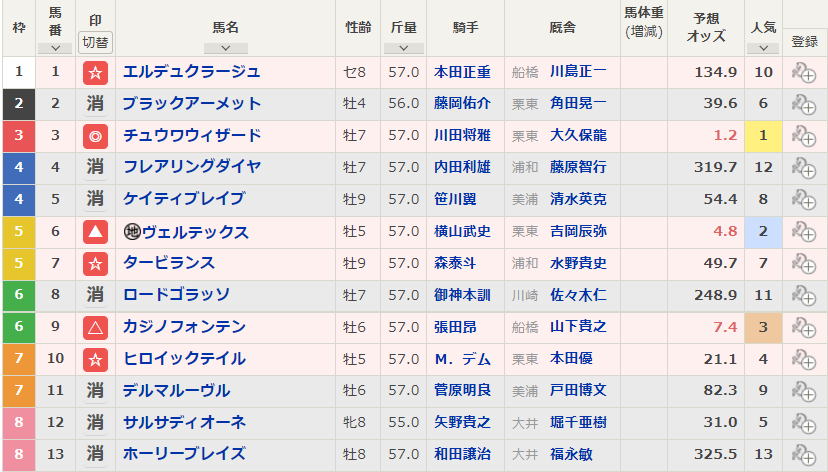Click star mark for エルデュクラージュ
The width and height of the screenshot is (828, 472).
pyautogui.click(x=95, y=73)
